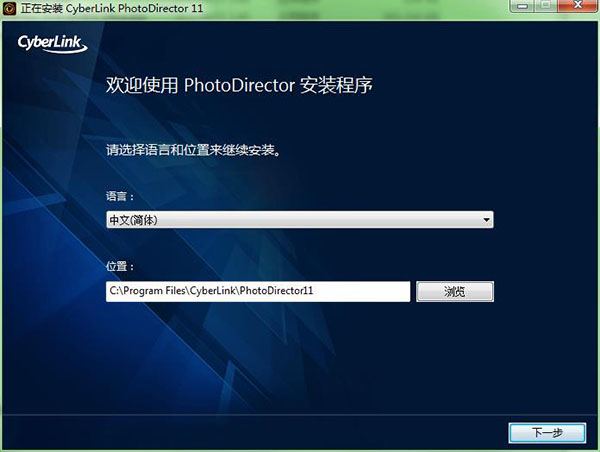Click the 下一步 next button
The width and height of the screenshot is (600, 452).
547,433
